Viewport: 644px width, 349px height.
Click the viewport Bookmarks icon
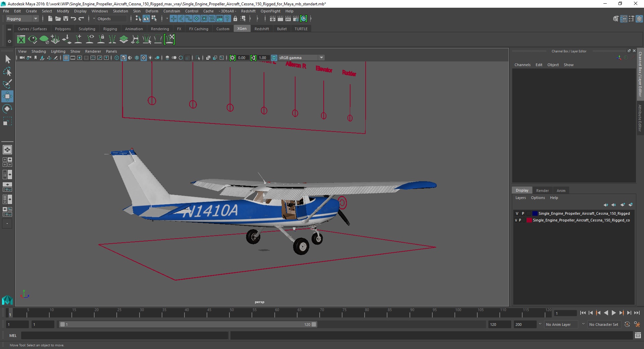[36, 58]
